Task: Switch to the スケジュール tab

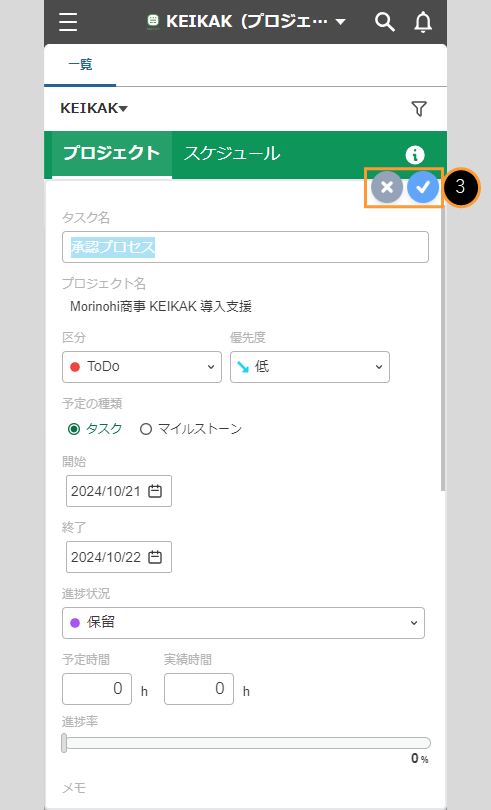Action: (232, 153)
